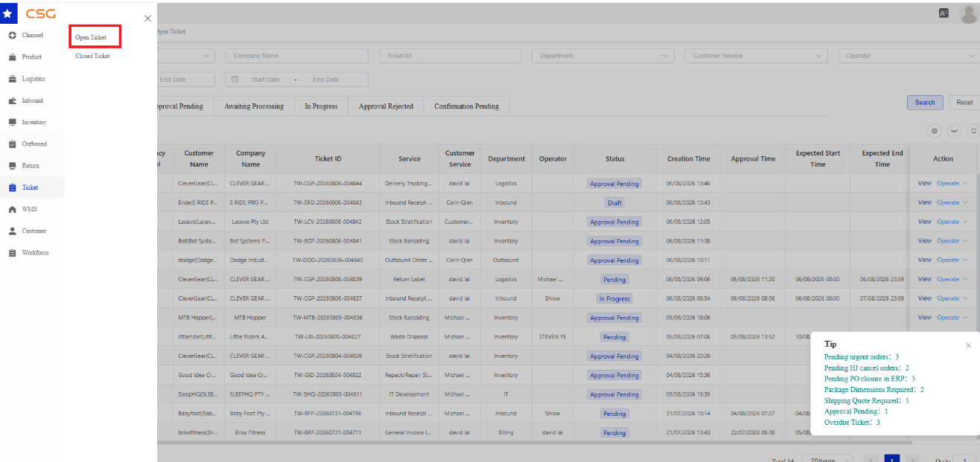Viewport: 980px width, 462px height.
Task: Open table column settings gear icon
Action: [935, 131]
